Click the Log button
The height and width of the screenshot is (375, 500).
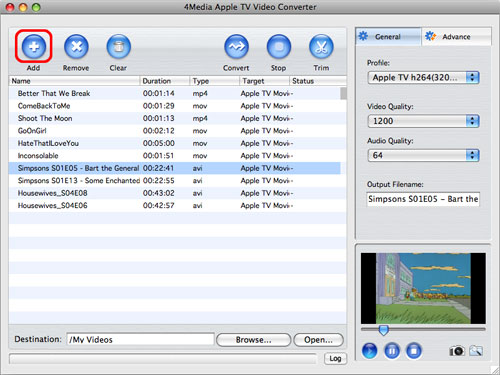(x=335, y=358)
